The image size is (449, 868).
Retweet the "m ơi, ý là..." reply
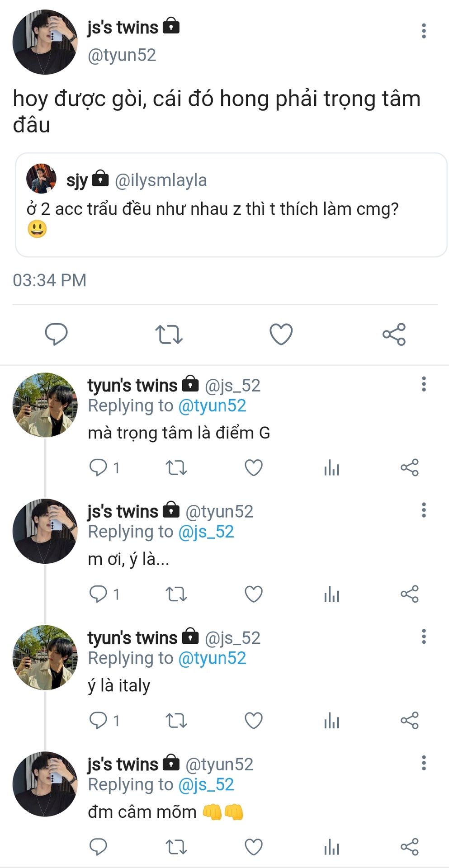click(x=176, y=594)
